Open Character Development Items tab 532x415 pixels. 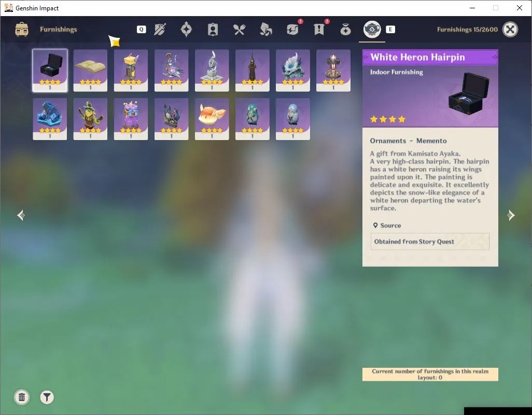[x=213, y=30]
